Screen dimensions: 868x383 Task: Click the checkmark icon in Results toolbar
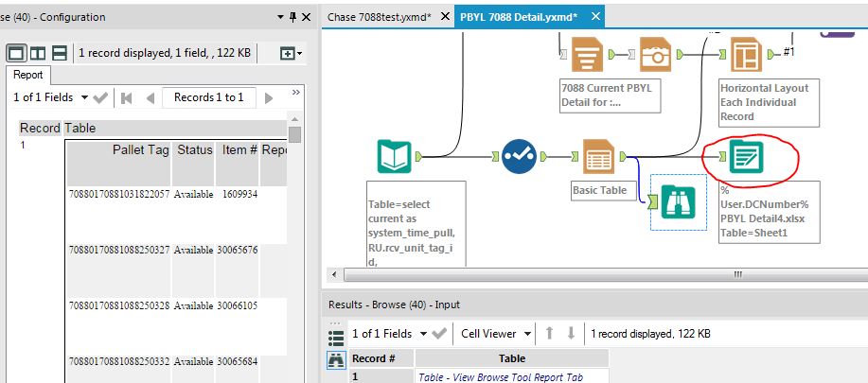(439, 334)
